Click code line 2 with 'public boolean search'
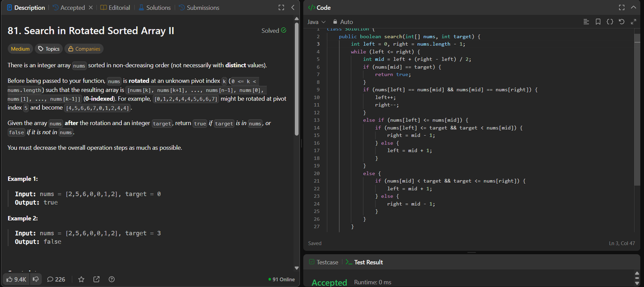Screen dimensions: 644x287 point(409,37)
